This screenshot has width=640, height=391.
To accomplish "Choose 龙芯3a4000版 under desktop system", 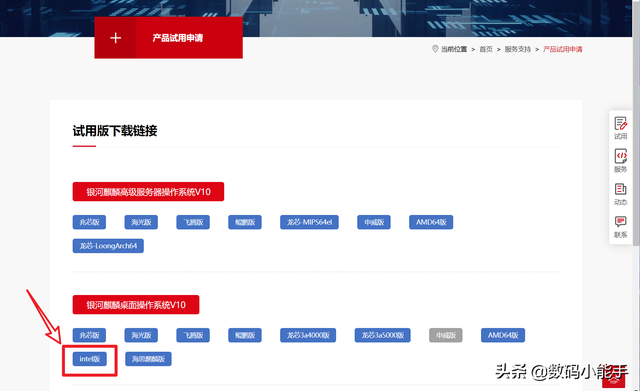I will point(308,335).
